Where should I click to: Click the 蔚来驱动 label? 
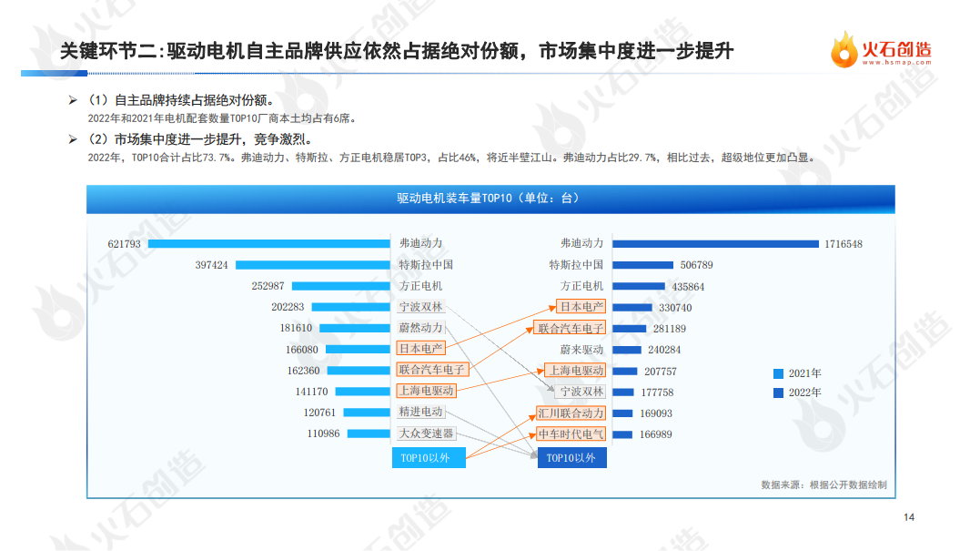click(x=581, y=350)
